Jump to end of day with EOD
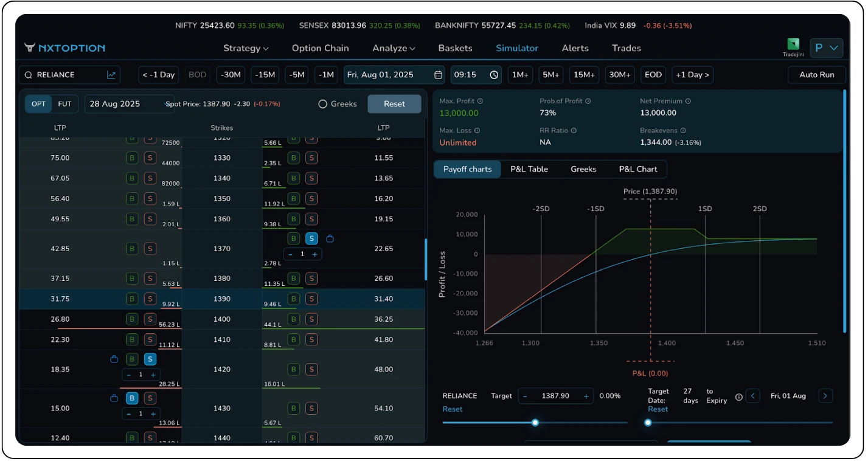The height and width of the screenshot is (461, 868). pyautogui.click(x=653, y=75)
